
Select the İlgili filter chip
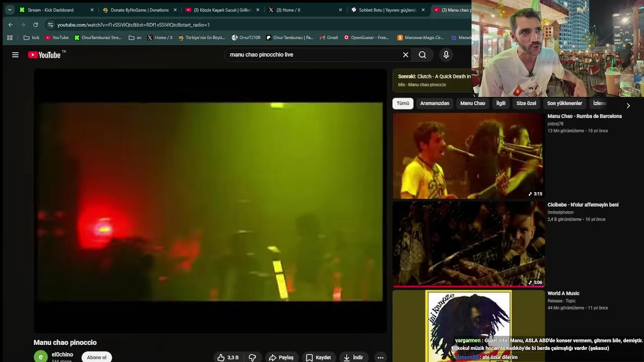click(x=501, y=104)
